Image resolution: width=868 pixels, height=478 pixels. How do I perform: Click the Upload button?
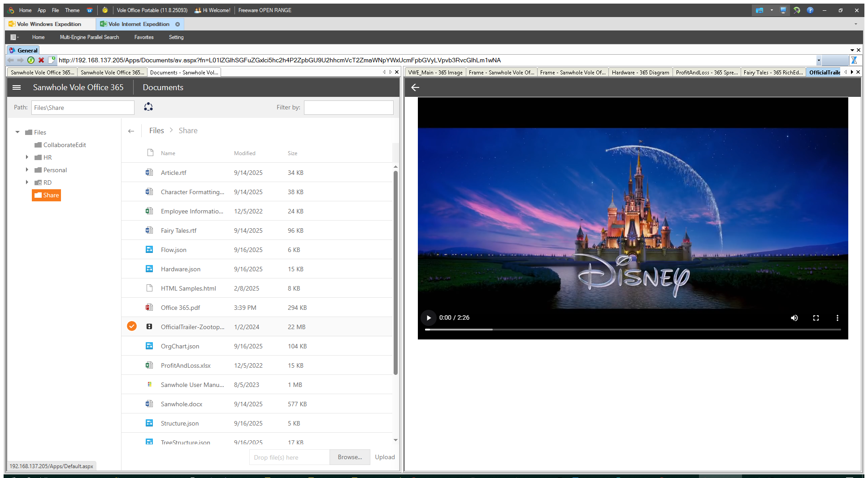pyautogui.click(x=385, y=457)
